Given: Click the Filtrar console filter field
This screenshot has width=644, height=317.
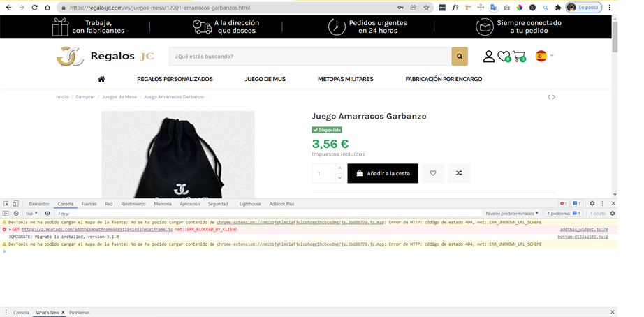Looking at the screenshot, I should point(269,214).
